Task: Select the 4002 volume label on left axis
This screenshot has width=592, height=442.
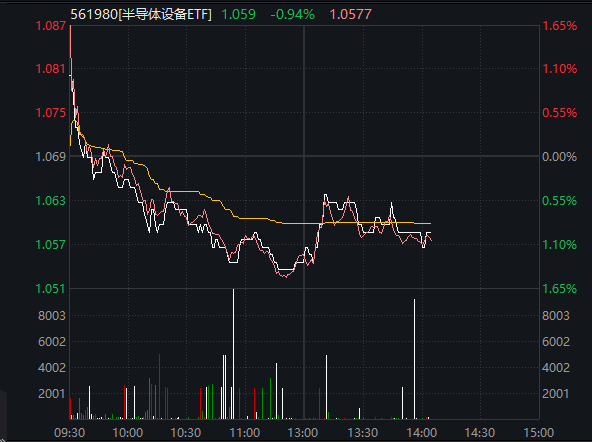Action: (x=52, y=367)
